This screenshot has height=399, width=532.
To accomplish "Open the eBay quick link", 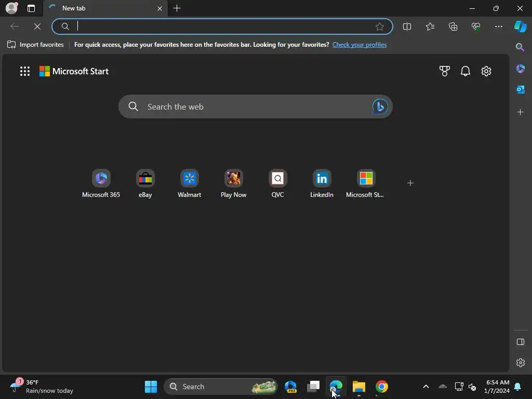I will 145,183.
